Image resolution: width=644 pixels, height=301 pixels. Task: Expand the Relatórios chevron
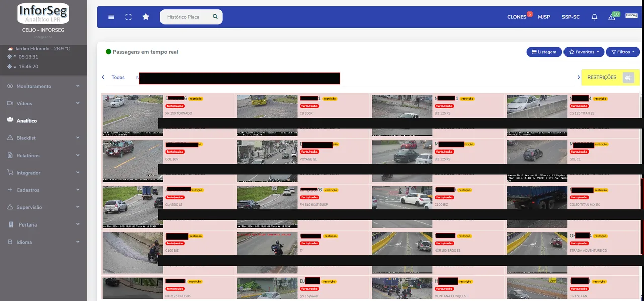tap(78, 155)
